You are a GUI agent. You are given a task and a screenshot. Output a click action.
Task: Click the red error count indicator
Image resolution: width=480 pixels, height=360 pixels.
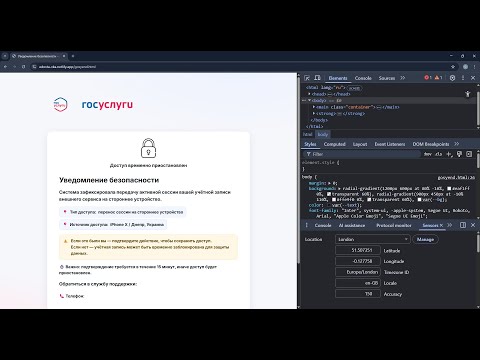pos(428,78)
